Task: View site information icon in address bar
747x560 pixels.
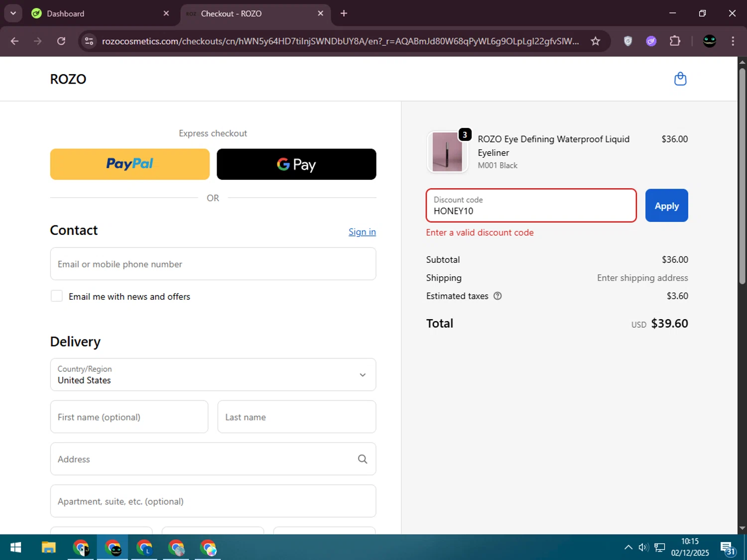Action: click(x=89, y=41)
